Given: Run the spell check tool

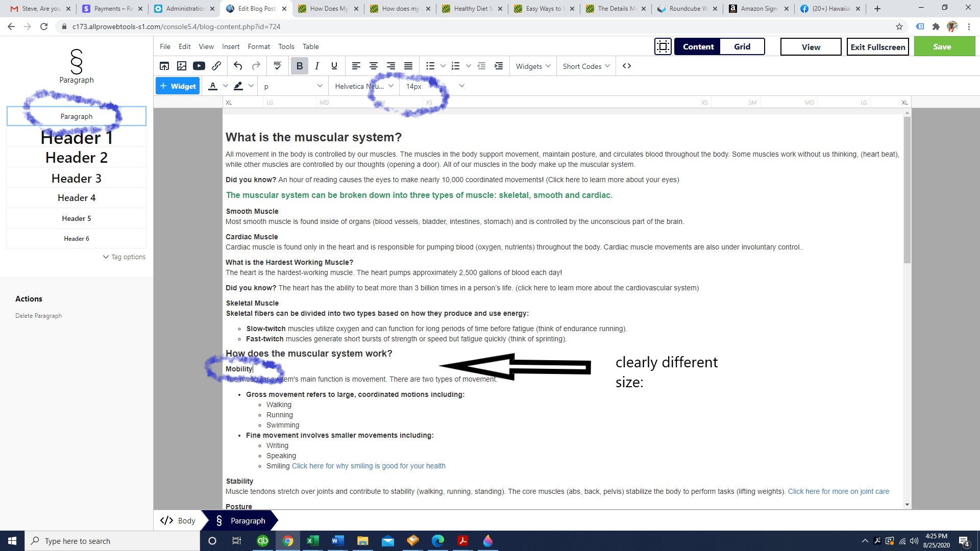Looking at the screenshot, I should pos(278,66).
